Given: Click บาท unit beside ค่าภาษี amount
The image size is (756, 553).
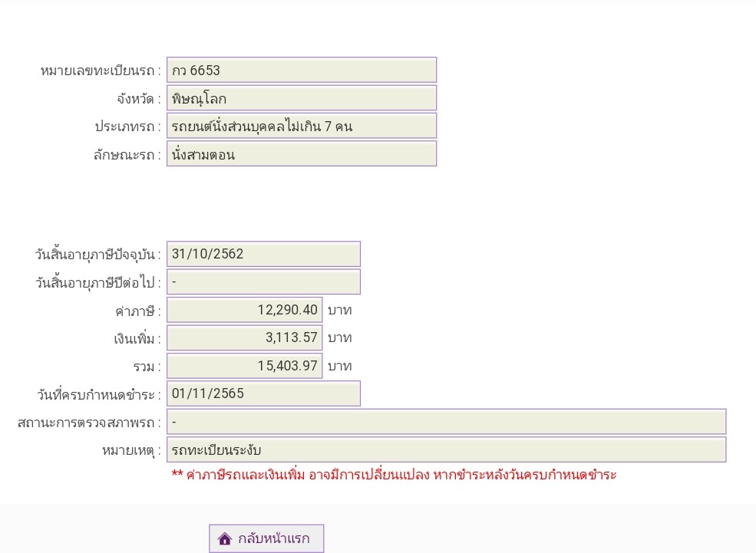Looking at the screenshot, I should (x=340, y=310).
